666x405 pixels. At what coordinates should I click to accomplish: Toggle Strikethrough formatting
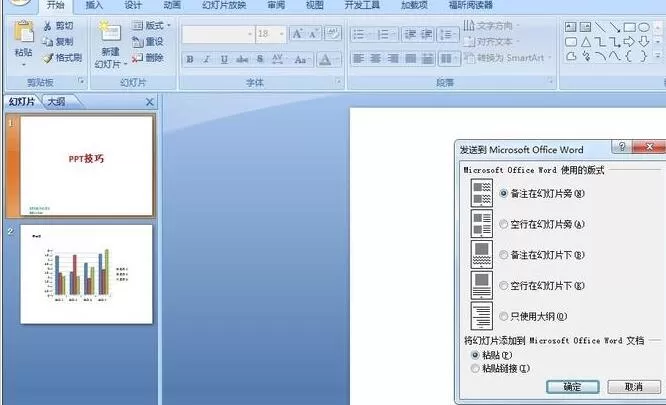(242, 59)
